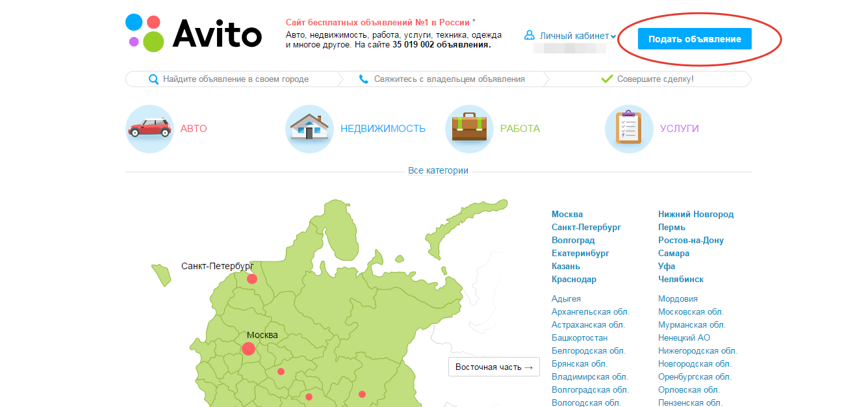The width and height of the screenshot is (868, 407).
Task: Select Архангельская обл. region link
Action: coord(591,311)
